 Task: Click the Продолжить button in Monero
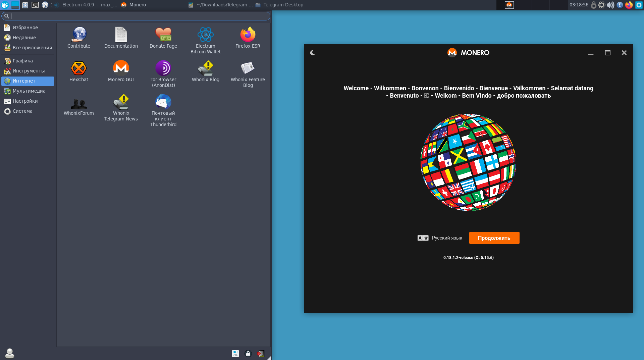tap(494, 238)
